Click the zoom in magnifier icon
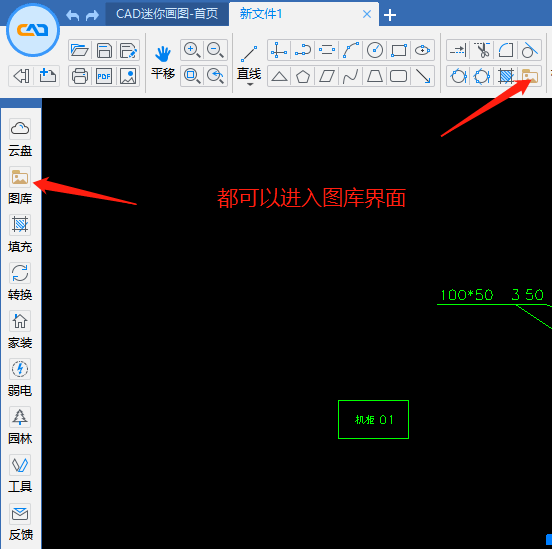Image resolution: width=552 pixels, height=549 pixels. coord(192,50)
